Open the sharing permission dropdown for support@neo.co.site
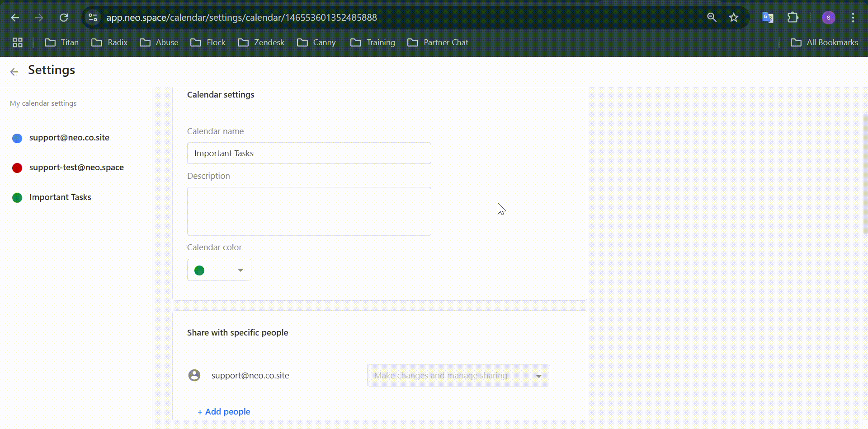868x429 pixels. click(458, 376)
